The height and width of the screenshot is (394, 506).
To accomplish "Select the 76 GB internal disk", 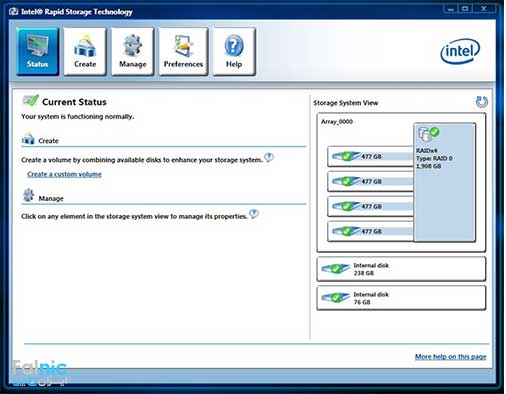I will (x=401, y=298).
